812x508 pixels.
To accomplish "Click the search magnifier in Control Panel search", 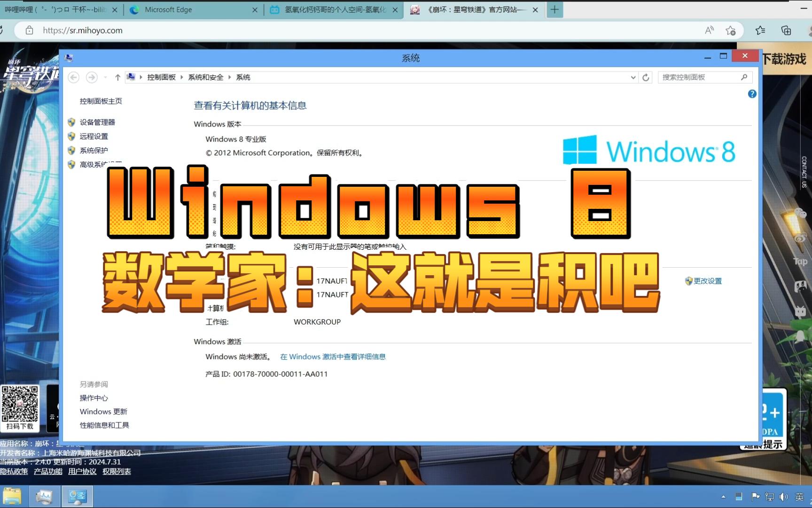I will pyautogui.click(x=744, y=77).
